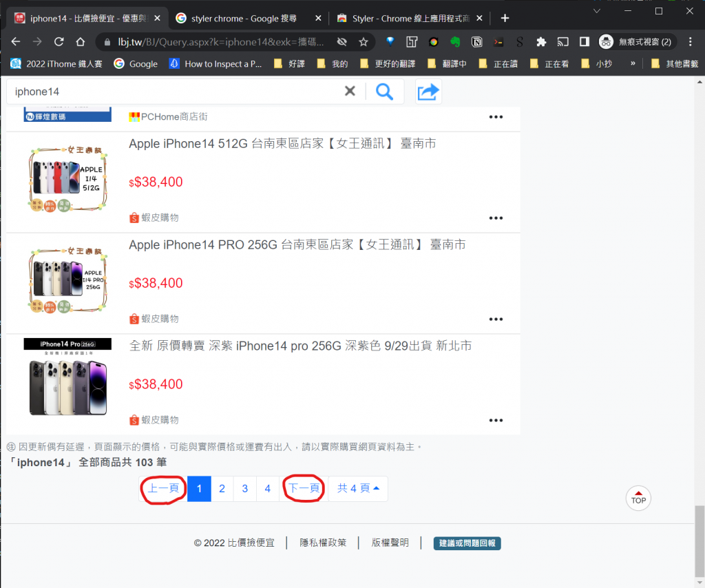The width and height of the screenshot is (705, 588).
Task: Select page 1 in pagination
Action: [x=199, y=489]
